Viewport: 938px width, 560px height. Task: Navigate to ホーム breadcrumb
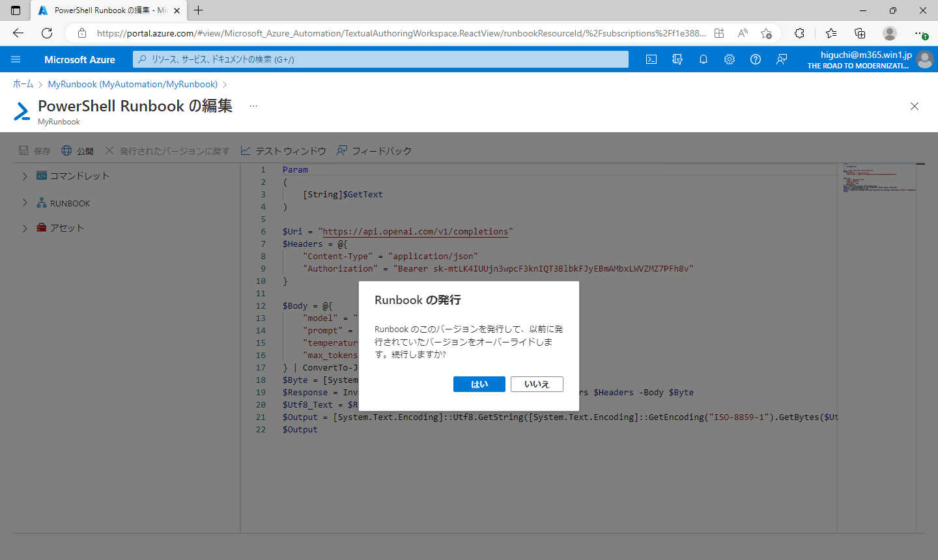click(x=23, y=84)
